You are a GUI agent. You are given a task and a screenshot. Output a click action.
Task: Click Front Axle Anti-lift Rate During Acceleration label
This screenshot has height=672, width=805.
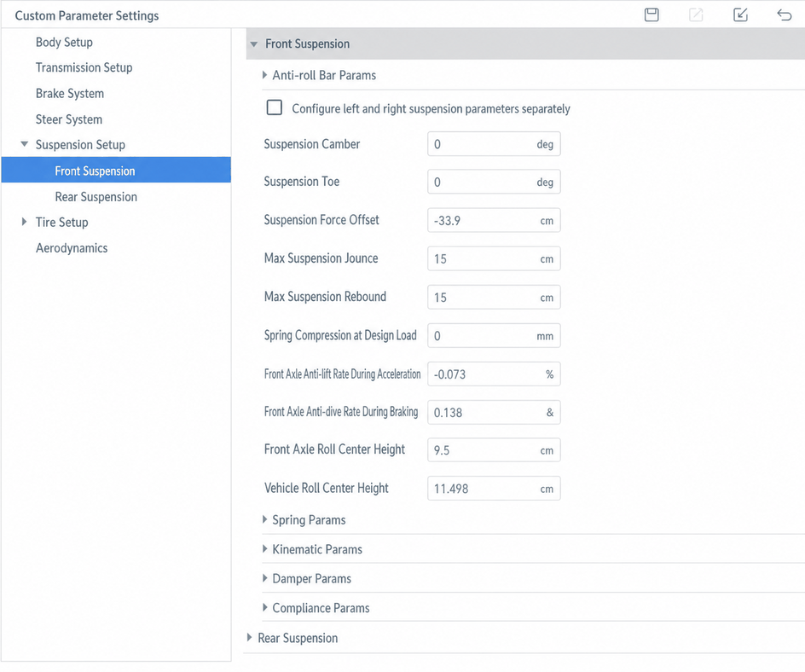pyautogui.click(x=343, y=374)
